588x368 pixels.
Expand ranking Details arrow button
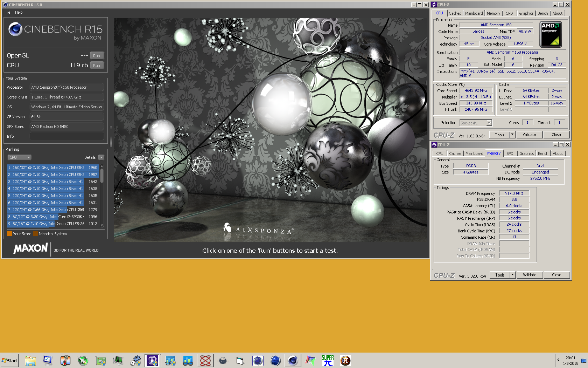click(x=101, y=157)
